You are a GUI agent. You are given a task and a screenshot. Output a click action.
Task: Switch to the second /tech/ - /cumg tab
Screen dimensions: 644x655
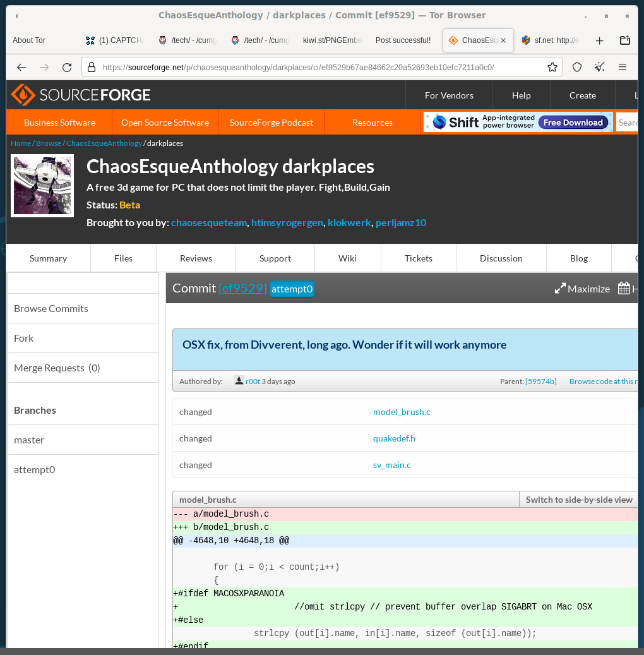(x=261, y=40)
